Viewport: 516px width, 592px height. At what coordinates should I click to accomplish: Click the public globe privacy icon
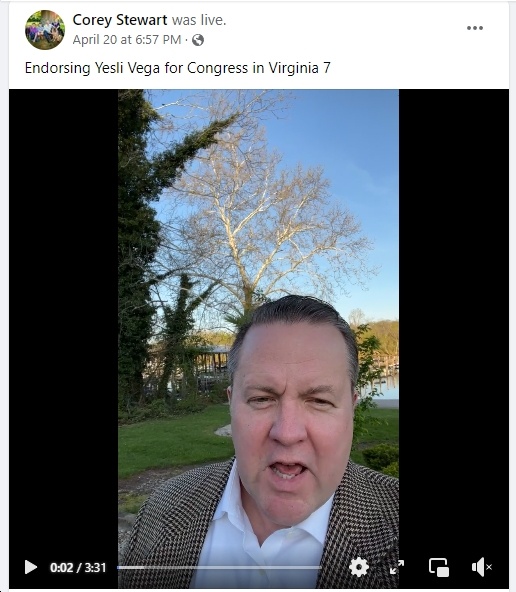click(x=198, y=40)
